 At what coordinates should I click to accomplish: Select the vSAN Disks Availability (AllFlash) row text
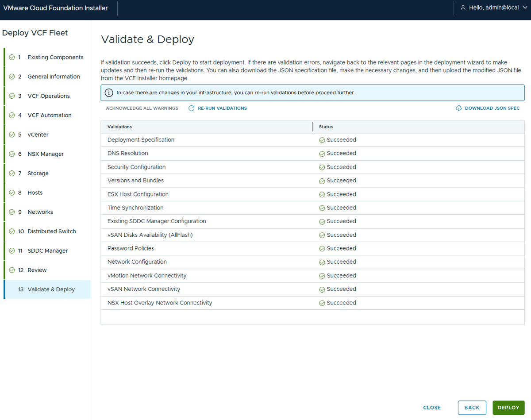(x=150, y=235)
